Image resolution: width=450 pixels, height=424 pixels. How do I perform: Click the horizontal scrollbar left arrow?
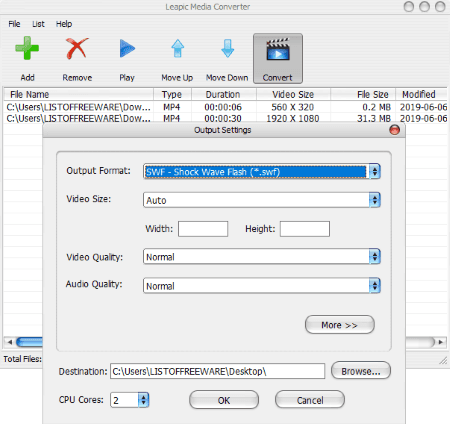(10, 342)
